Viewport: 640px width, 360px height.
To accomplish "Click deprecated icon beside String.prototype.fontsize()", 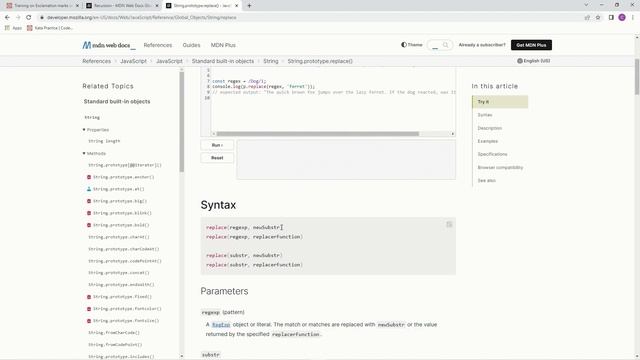I will click(89, 321).
